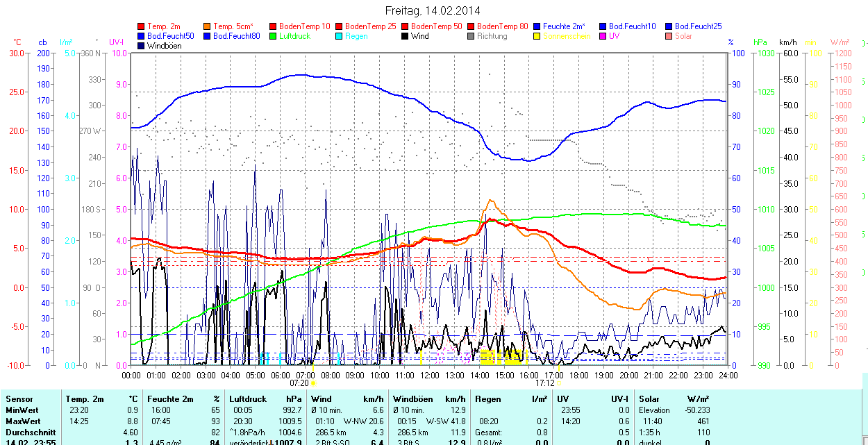Click the cyan Regen legend square
868x445 pixels.
tap(339, 36)
